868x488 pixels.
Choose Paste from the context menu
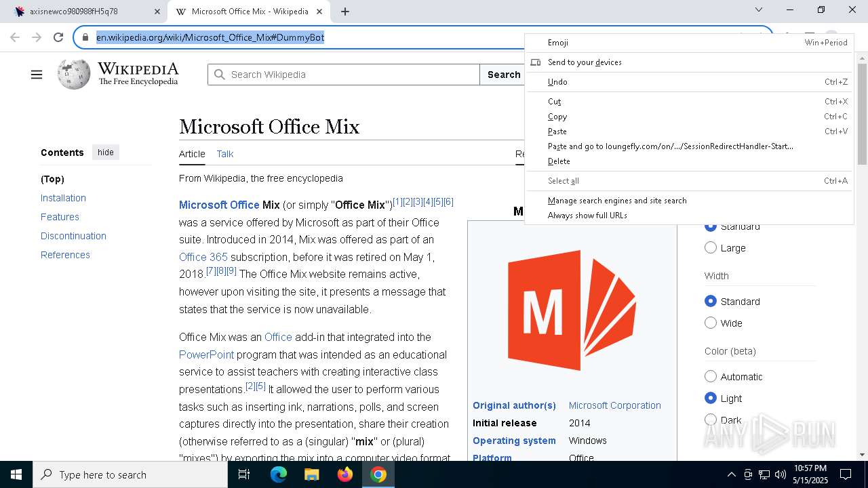689,131
